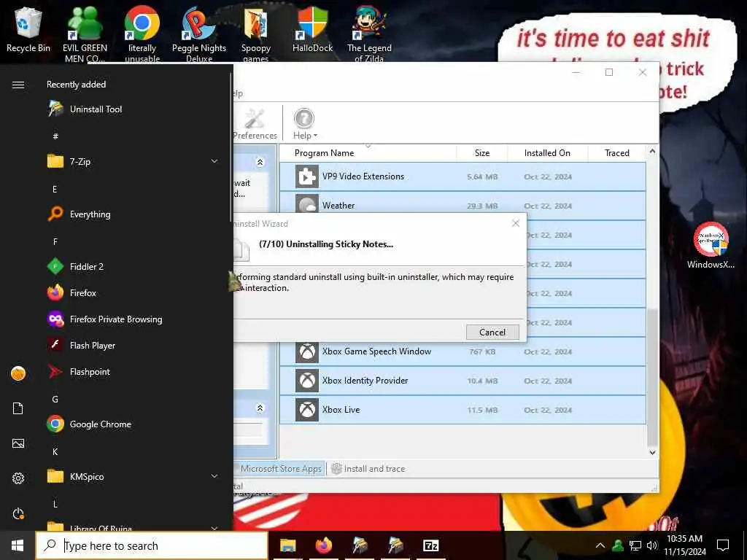Open File Explorer from the taskbar
747x560 pixels.
click(287, 545)
